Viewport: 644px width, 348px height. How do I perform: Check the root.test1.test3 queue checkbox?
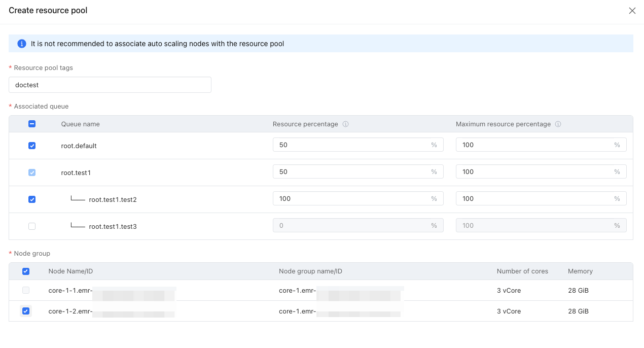[32, 226]
